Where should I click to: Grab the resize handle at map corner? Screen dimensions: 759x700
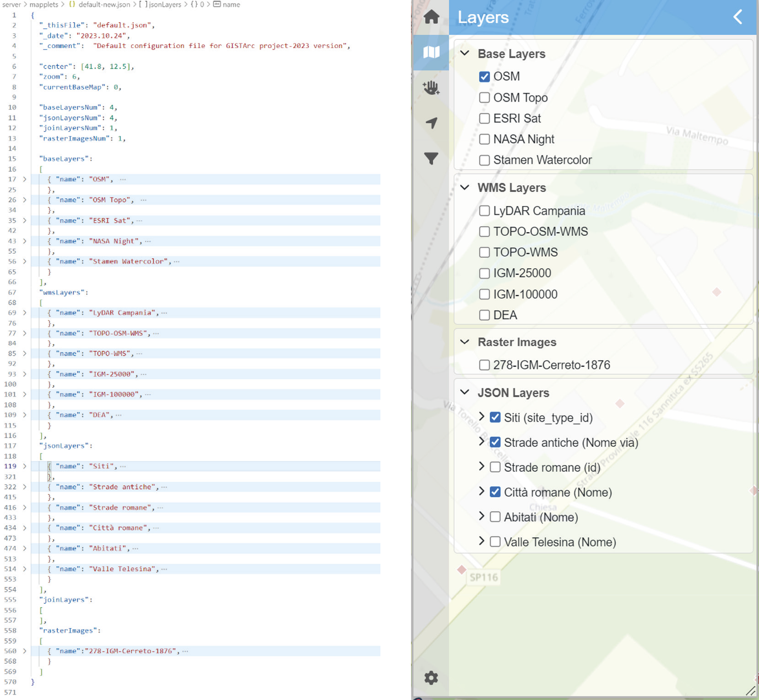[x=750, y=690]
